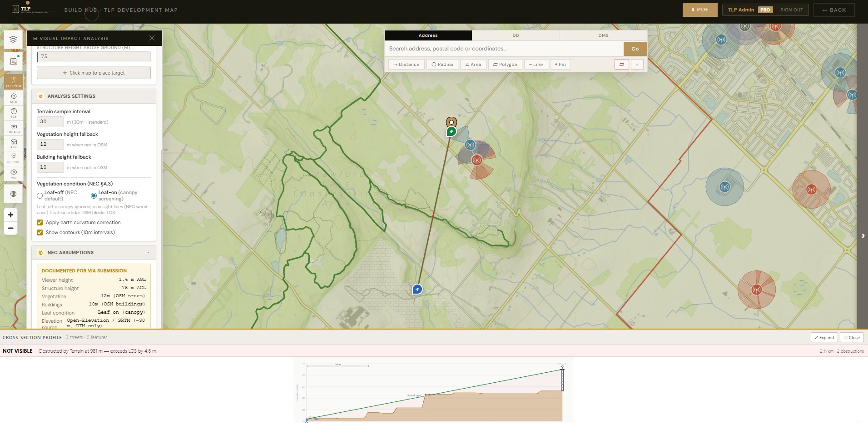Select the AZM tool icon

[x=14, y=143]
